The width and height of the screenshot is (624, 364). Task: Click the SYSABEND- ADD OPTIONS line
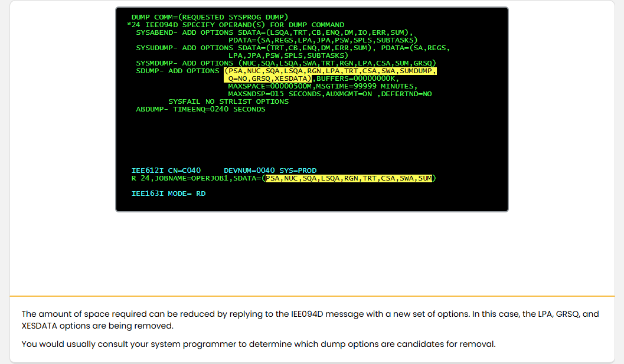coord(275,32)
